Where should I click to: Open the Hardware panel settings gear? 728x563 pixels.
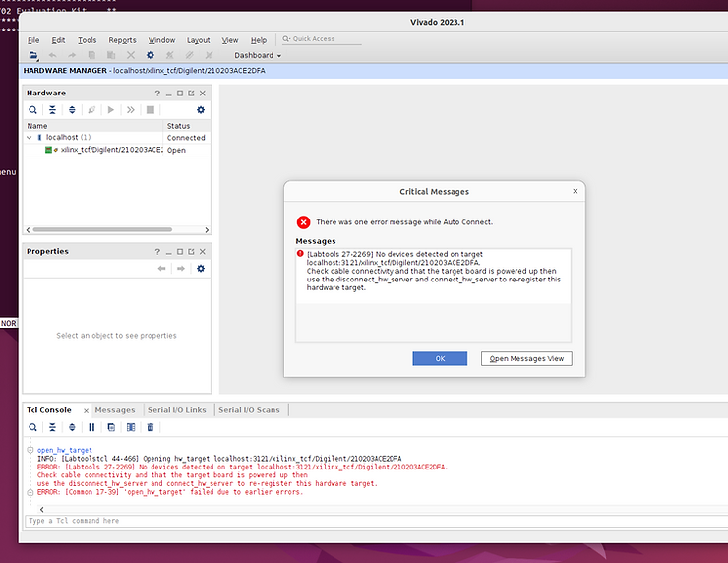(x=201, y=110)
